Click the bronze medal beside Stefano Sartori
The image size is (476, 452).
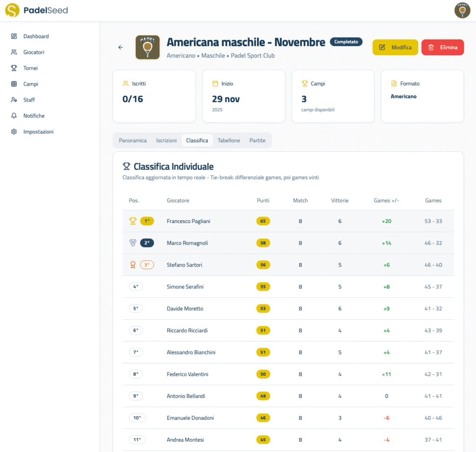click(132, 265)
